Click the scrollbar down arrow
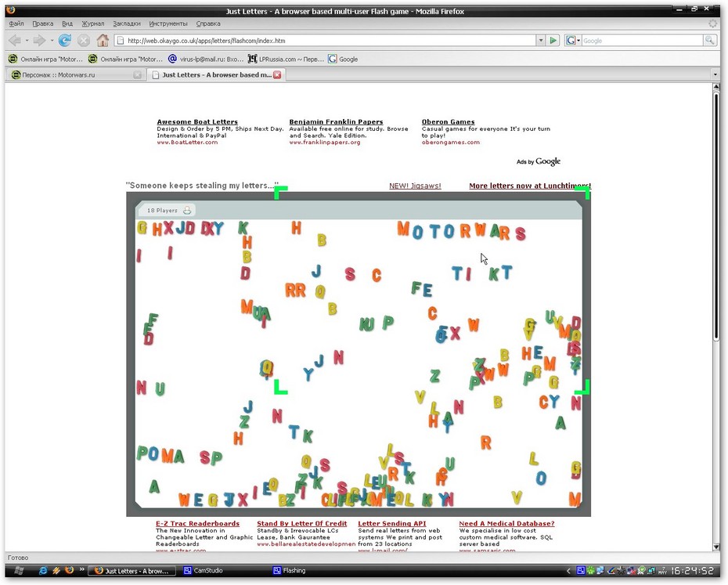Screen dimensions: 728x585 coord(715,547)
